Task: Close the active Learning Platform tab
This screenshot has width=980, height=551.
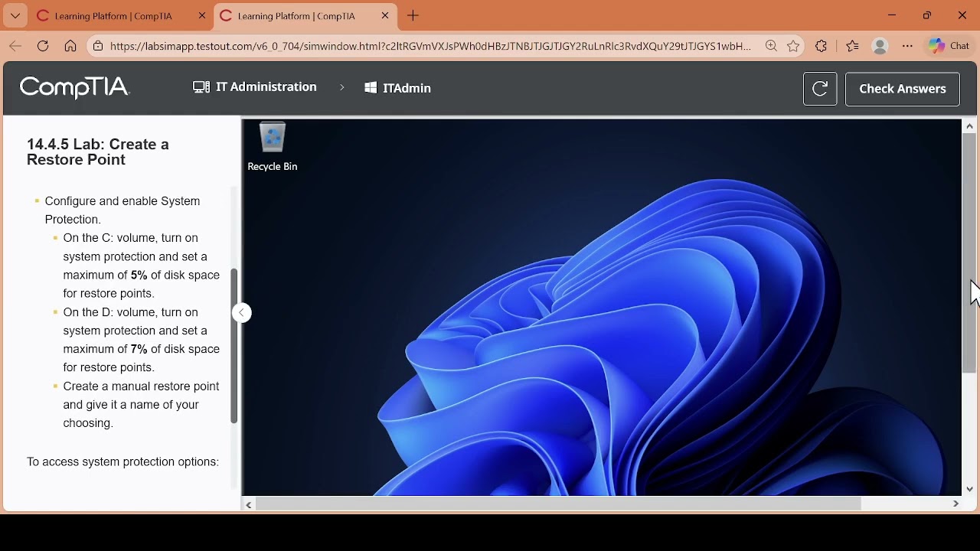Action: click(385, 16)
